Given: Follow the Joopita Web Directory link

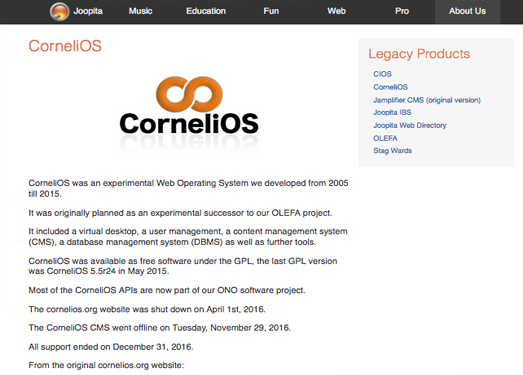Looking at the screenshot, I should 410,125.
